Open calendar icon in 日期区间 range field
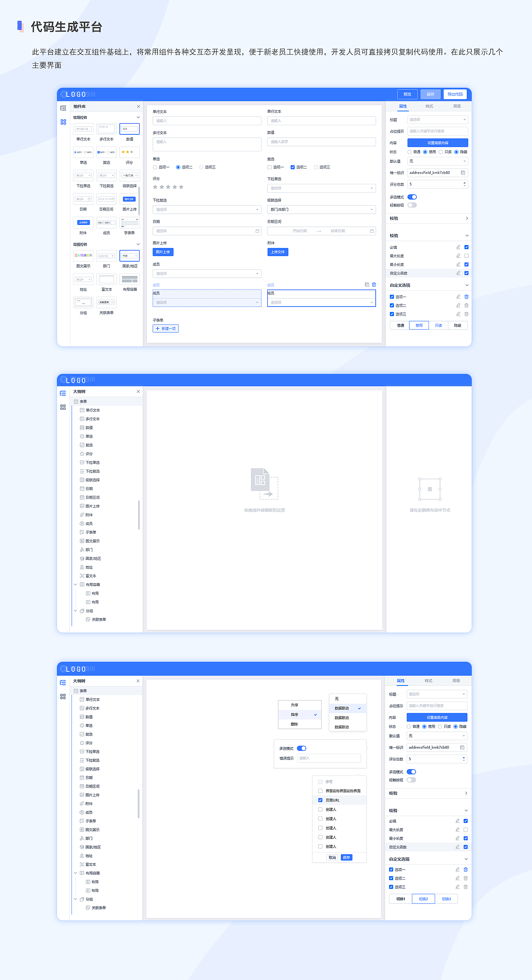 [372, 231]
